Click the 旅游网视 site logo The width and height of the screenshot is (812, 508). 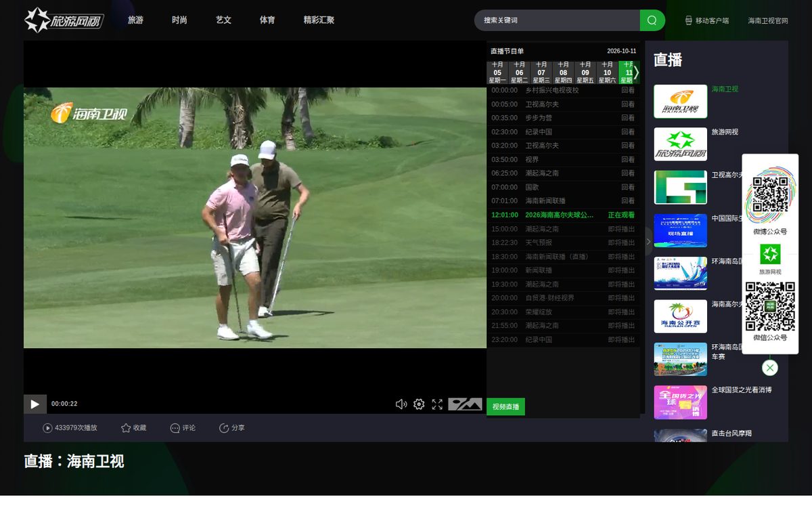point(64,20)
